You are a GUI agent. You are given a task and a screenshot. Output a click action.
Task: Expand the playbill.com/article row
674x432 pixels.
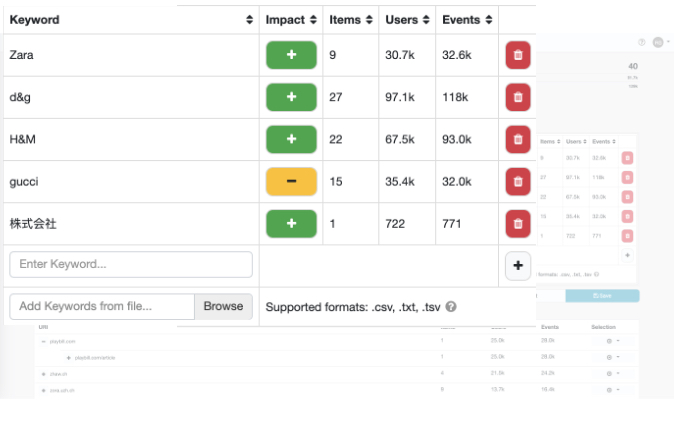point(68,358)
